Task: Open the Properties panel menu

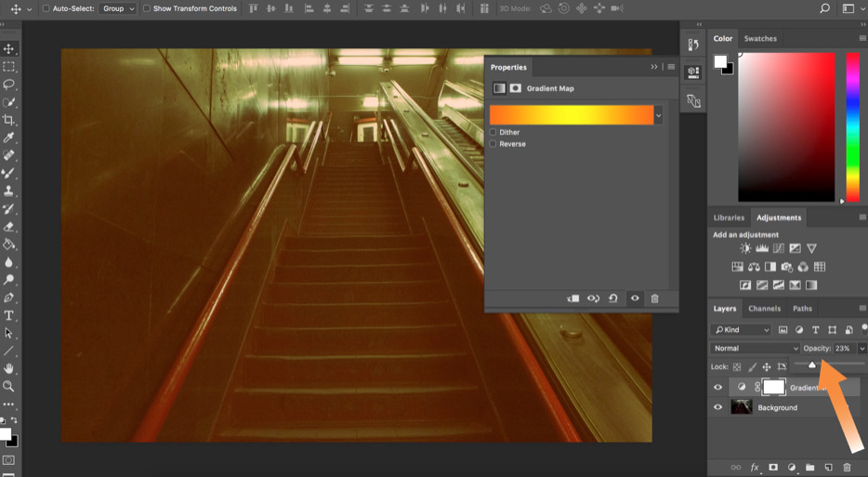Action: (671, 67)
